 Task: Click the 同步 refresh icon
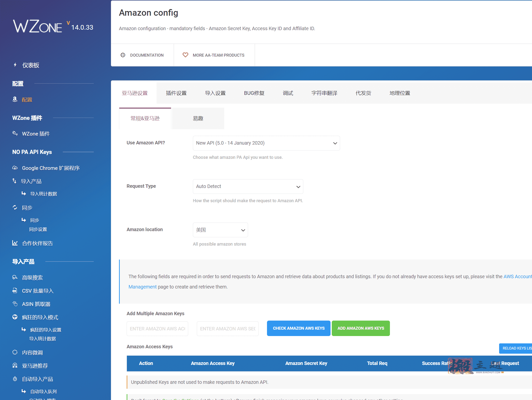(x=15, y=207)
